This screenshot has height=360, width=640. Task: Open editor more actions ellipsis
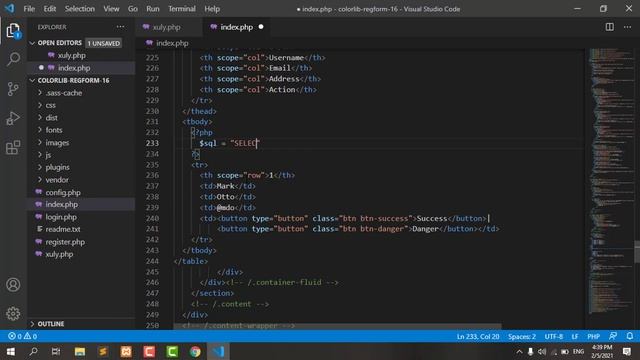627,27
